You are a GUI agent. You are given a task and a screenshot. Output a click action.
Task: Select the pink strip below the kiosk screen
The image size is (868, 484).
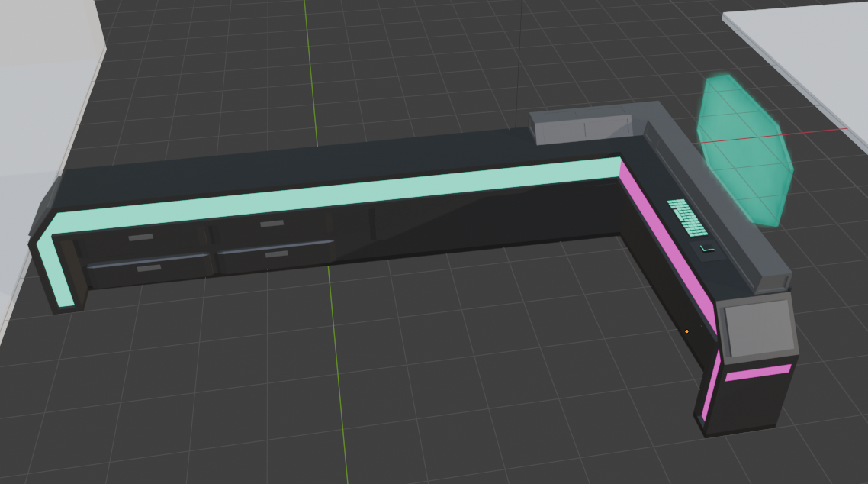coord(758,373)
